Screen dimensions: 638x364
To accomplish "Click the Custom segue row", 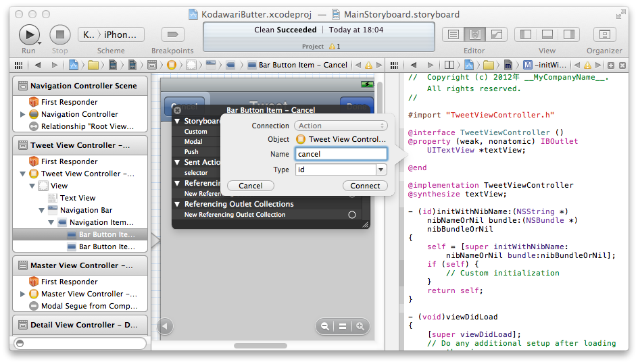I will [x=196, y=132].
